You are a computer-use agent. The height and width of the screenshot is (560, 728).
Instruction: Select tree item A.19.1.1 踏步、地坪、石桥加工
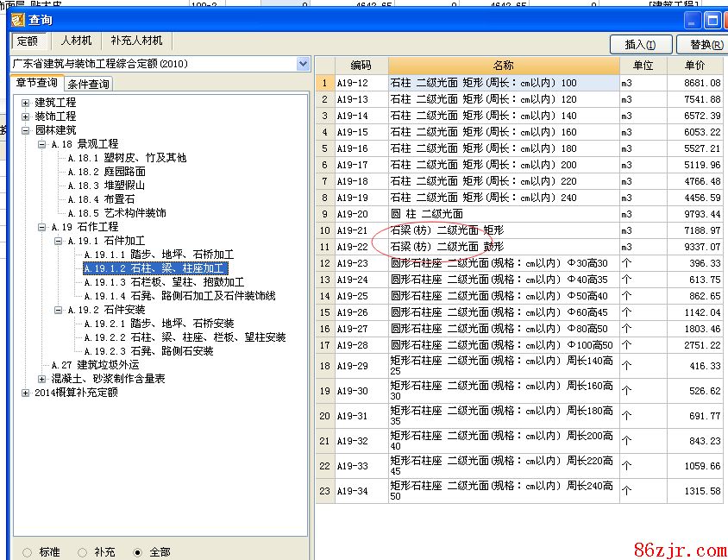click(x=158, y=255)
